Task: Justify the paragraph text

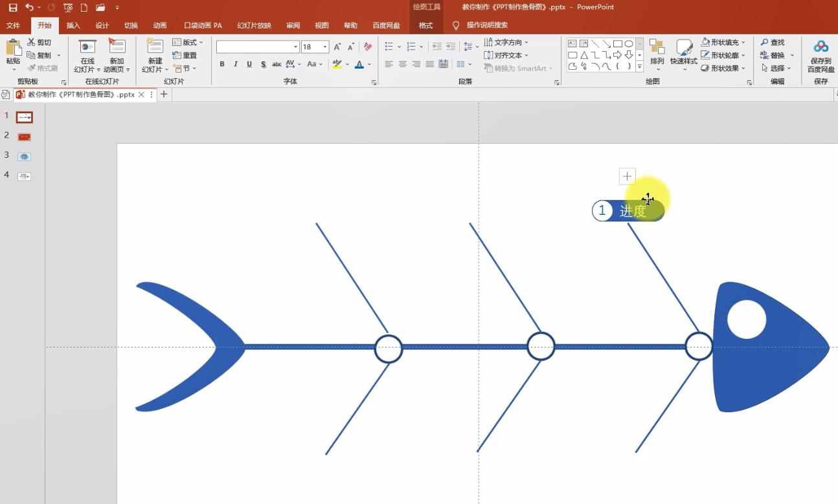Action: pos(430,64)
